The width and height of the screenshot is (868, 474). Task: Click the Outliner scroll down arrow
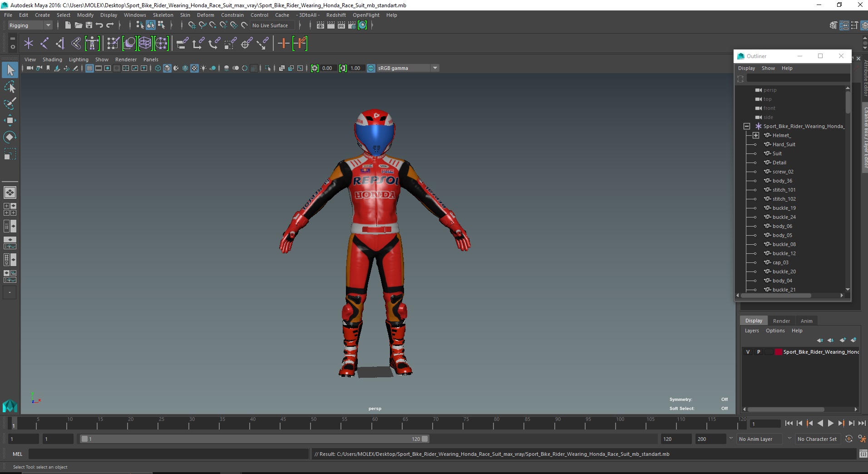[848, 289]
